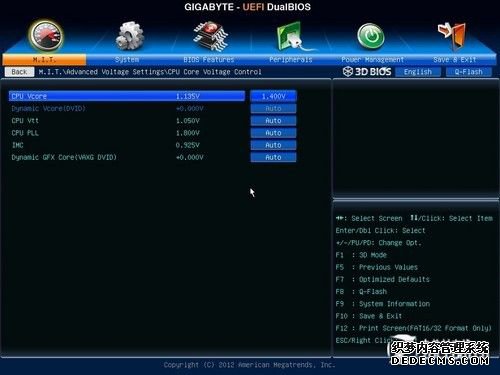This screenshot has width=500, height=375.
Task: Open the System gears icon
Action: tap(129, 35)
